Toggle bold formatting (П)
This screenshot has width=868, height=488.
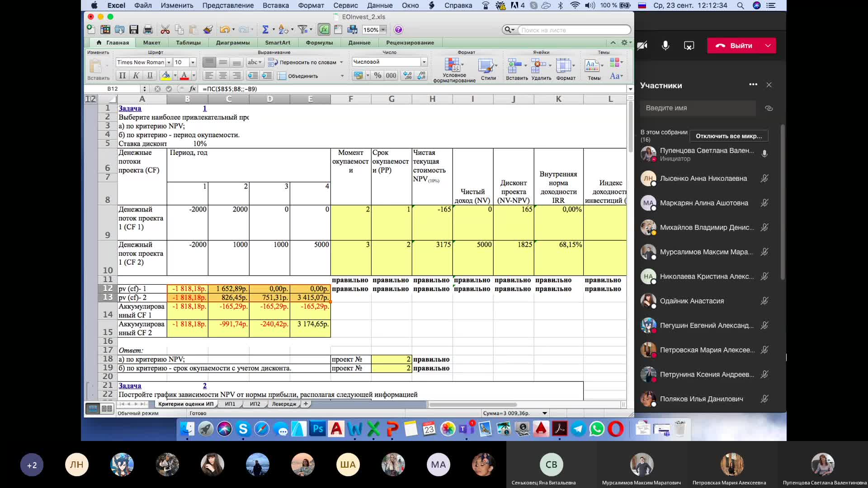pyautogui.click(x=122, y=76)
